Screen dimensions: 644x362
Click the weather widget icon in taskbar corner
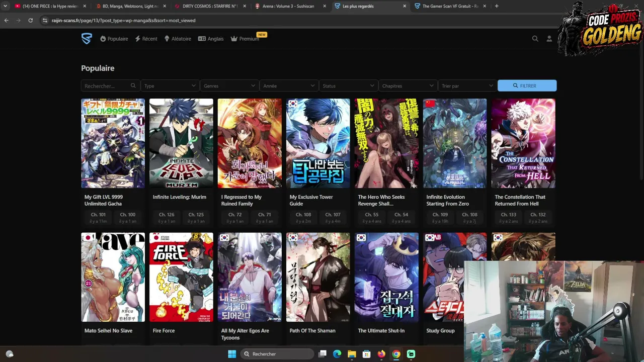9,354
